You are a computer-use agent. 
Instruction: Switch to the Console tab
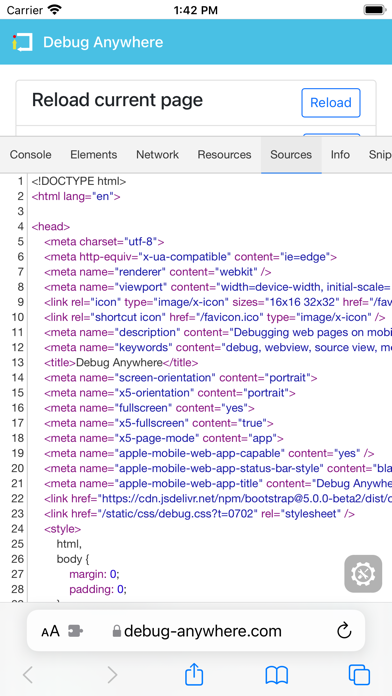click(31, 154)
